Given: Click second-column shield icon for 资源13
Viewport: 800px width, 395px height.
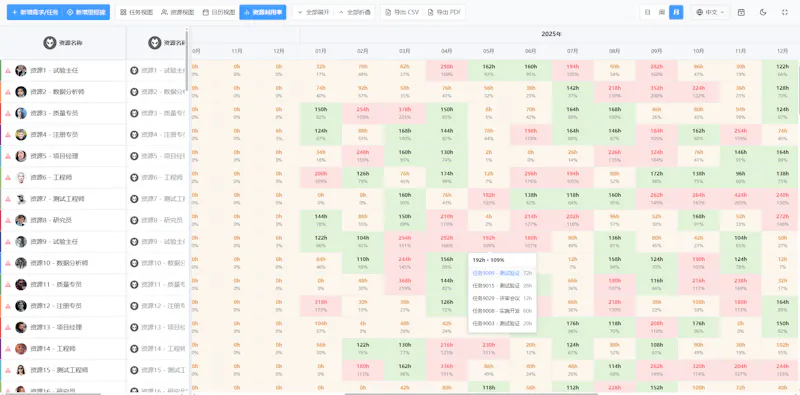Looking at the screenshot, I should click(134, 328).
